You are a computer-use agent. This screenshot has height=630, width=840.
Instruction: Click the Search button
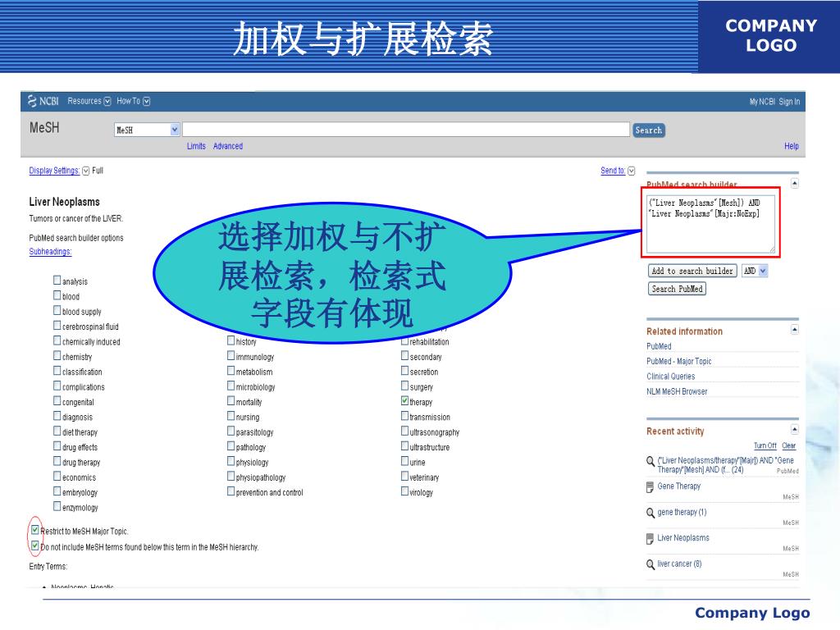tap(649, 130)
